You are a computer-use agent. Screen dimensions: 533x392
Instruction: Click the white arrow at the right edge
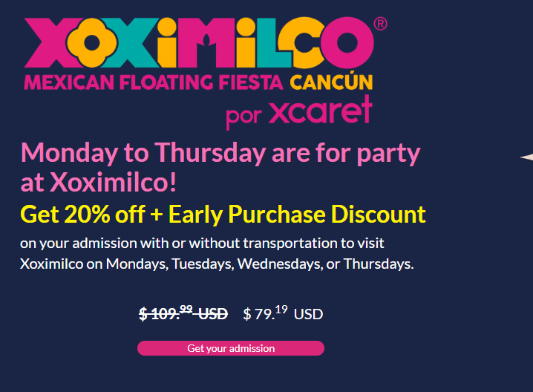(526, 157)
